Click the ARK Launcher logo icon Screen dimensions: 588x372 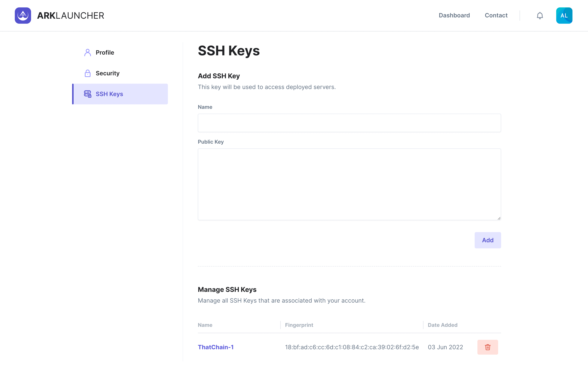click(x=23, y=15)
